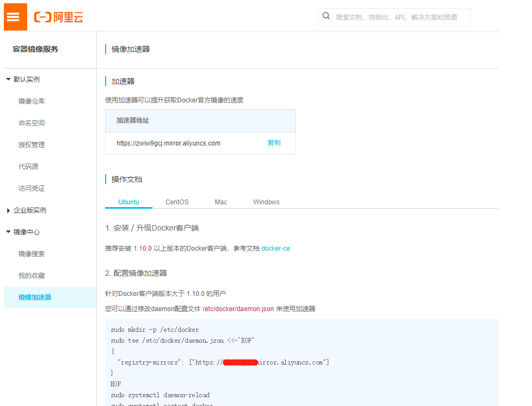Click 企业版实例 sidebar heading
532x406 pixels.
click(30, 210)
